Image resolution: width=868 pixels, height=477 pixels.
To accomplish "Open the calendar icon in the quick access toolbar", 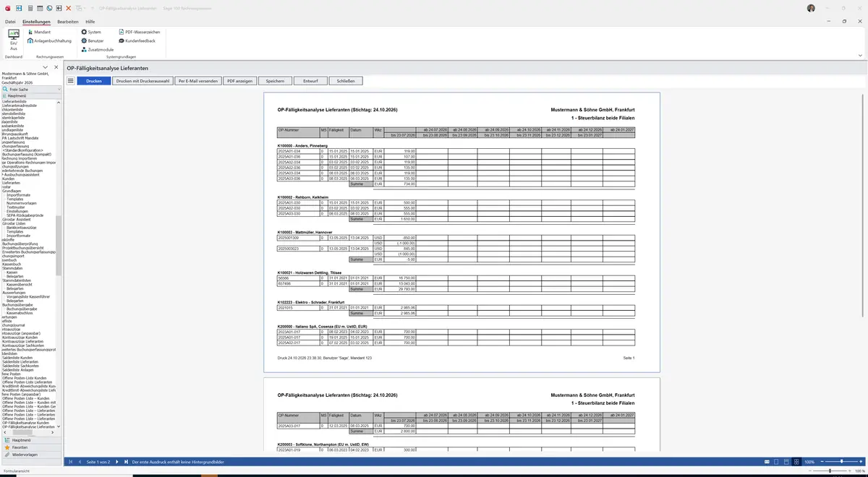I will point(39,7).
